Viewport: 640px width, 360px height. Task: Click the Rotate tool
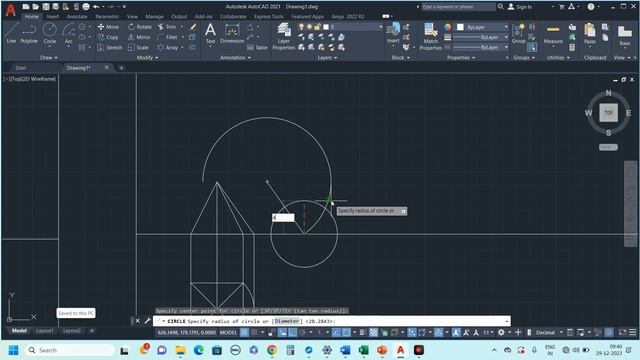click(140, 27)
